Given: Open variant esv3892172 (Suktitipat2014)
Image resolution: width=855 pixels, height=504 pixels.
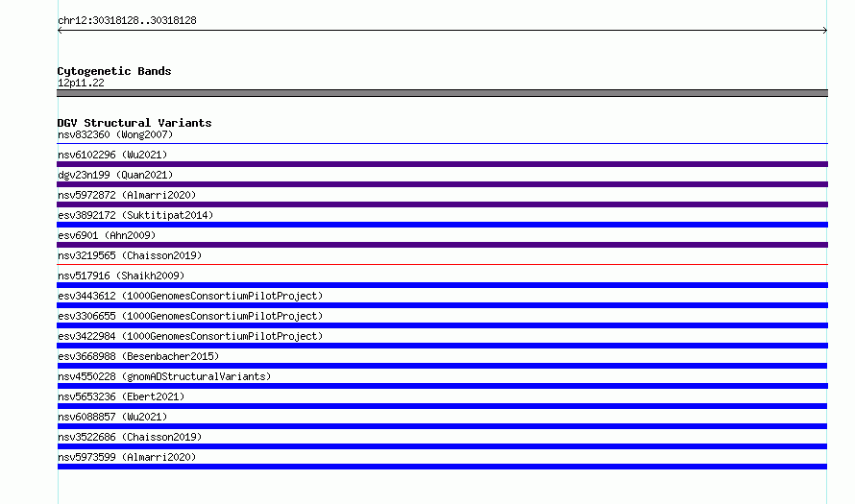Looking at the screenshot, I should point(135,215).
